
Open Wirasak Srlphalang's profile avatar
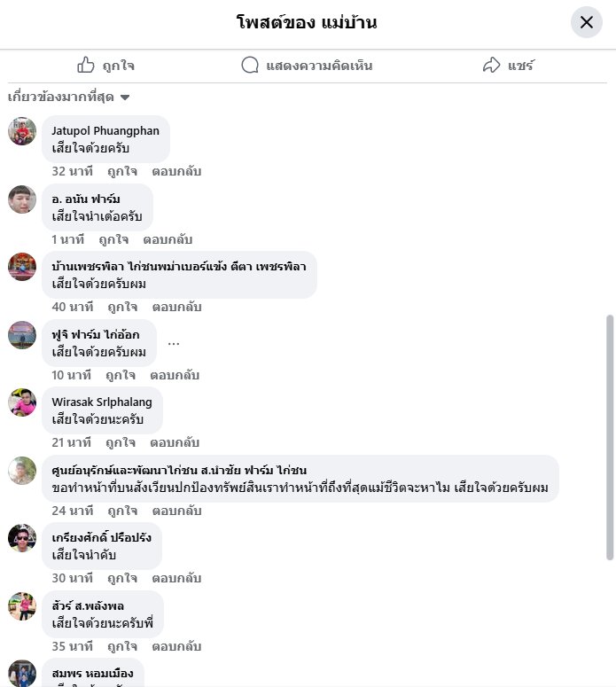[22, 402]
